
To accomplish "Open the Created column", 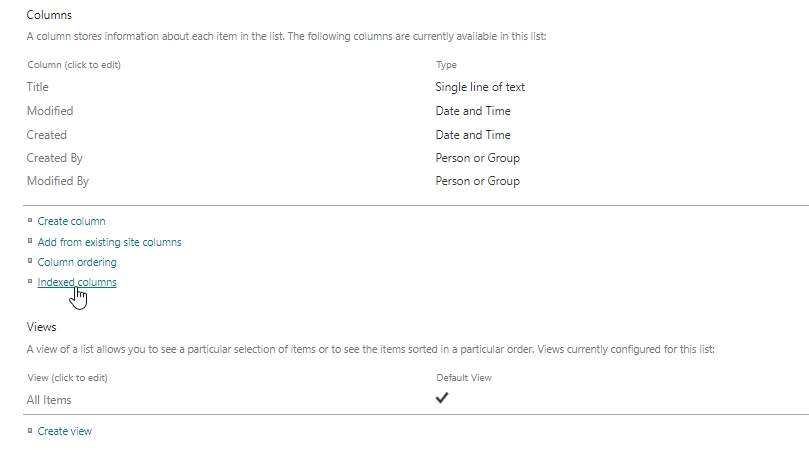I will tap(46, 135).
